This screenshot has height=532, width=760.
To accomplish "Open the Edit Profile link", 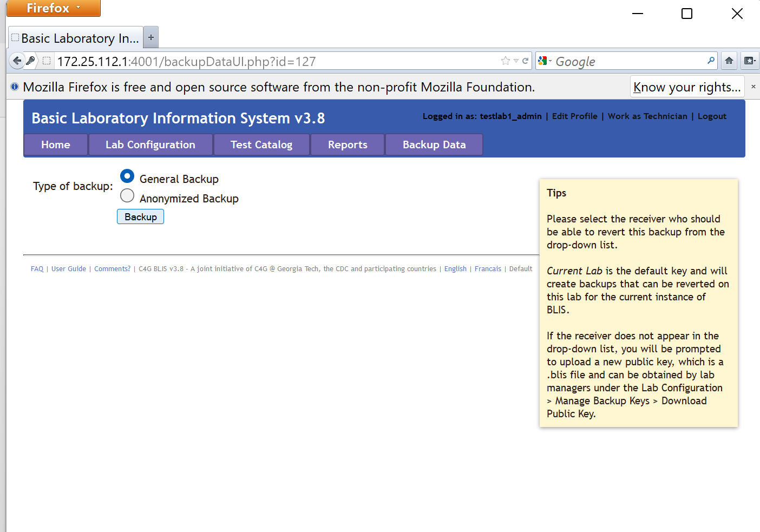I will pyautogui.click(x=575, y=116).
